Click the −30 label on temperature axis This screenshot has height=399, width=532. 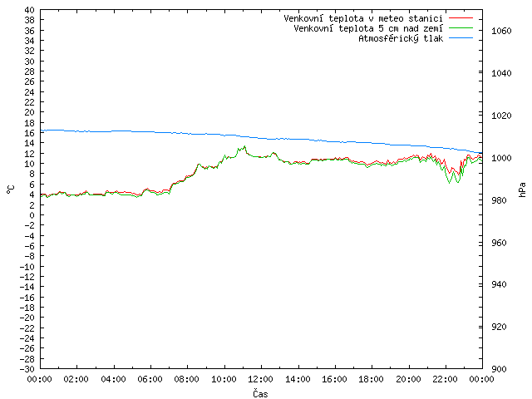(27, 369)
